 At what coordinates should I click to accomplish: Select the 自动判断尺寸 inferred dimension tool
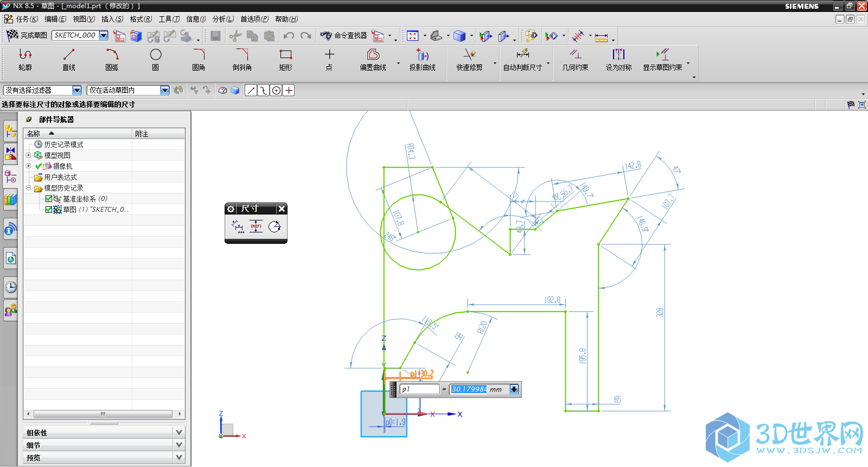point(522,60)
